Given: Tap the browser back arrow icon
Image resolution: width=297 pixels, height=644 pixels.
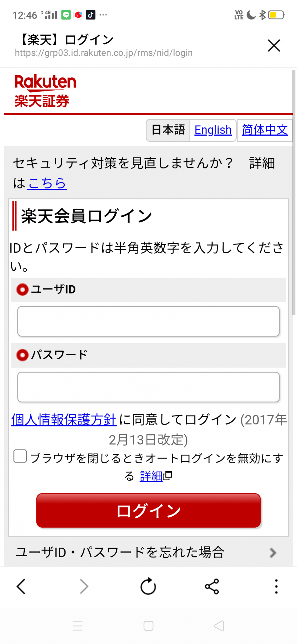Looking at the screenshot, I should point(21,587).
